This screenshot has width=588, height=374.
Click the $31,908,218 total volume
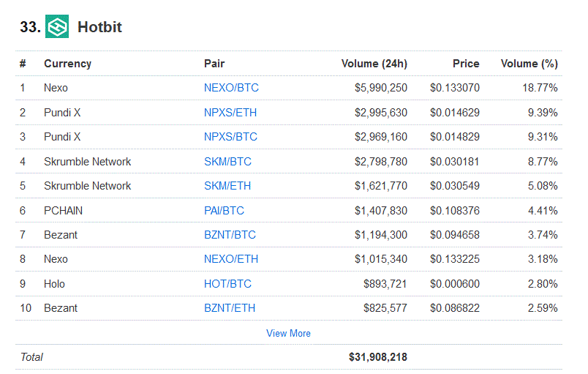coord(378,357)
